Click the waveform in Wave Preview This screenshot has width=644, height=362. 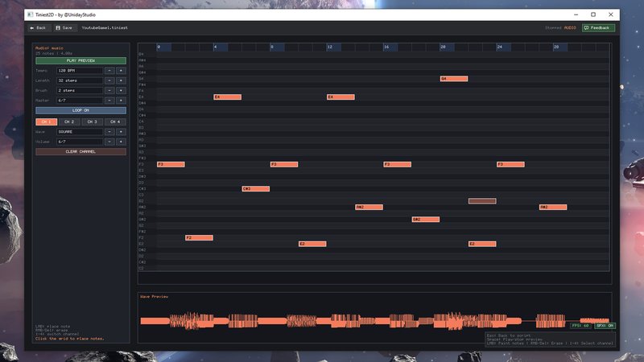(x=374, y=321)
